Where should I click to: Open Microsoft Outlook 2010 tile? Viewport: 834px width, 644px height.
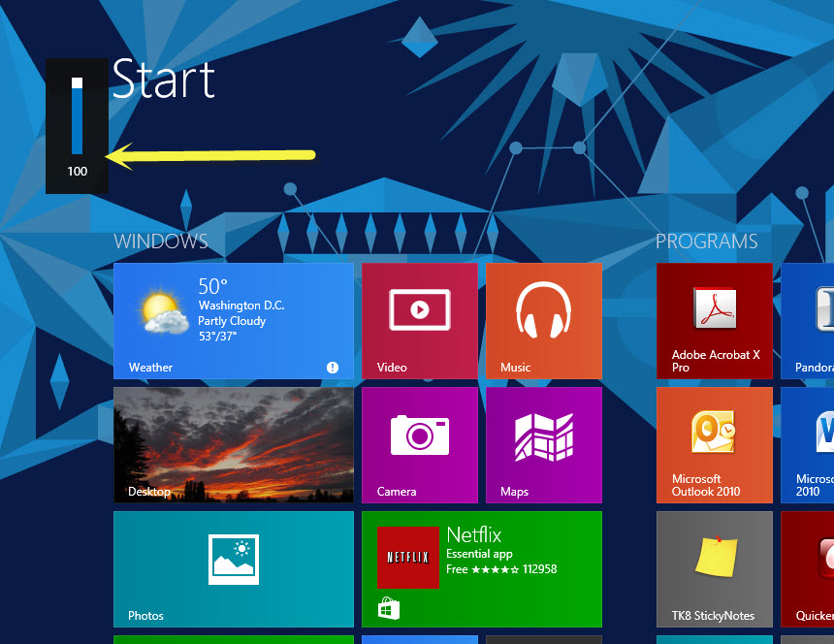(715, 445)
